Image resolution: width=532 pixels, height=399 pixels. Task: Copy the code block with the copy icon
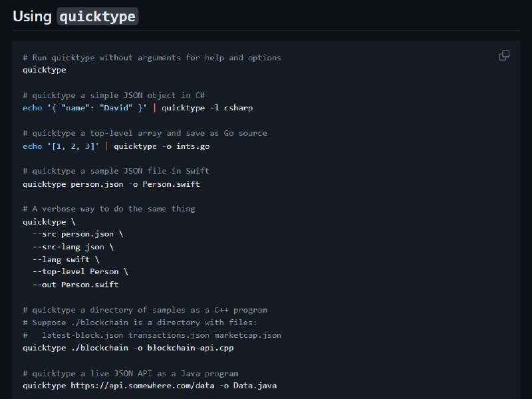click(x=504, y=55)
